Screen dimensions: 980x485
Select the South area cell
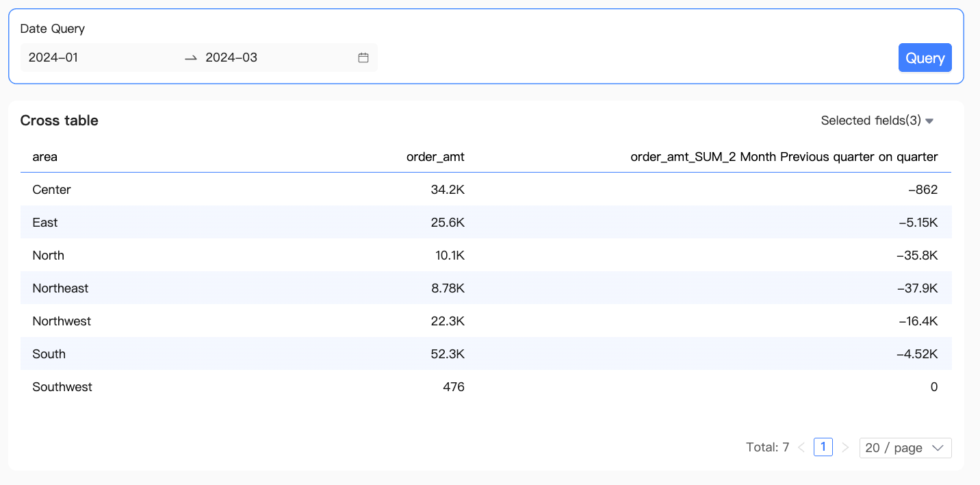point(49,354)
